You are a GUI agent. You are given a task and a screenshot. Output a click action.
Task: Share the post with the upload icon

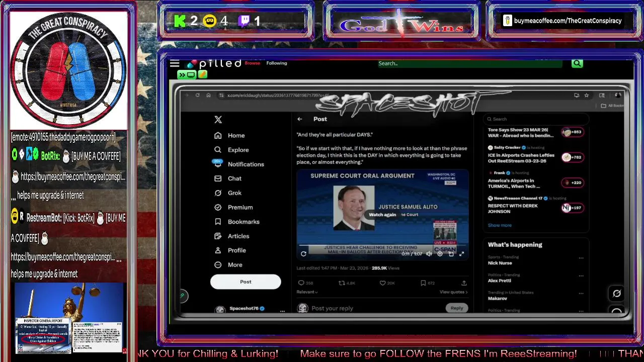pyautogui.click(x=463, y=283)
